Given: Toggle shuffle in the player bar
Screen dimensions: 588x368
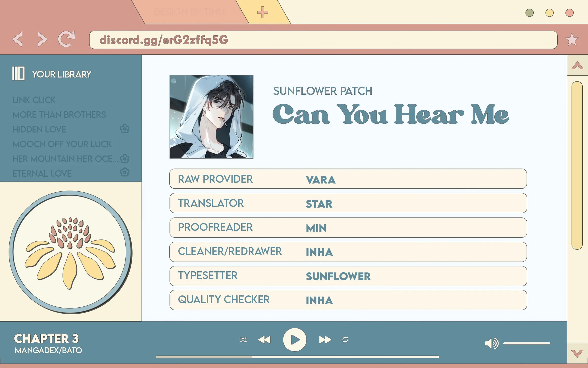Looking at the screenshot, I should click(x=243, y=340).
